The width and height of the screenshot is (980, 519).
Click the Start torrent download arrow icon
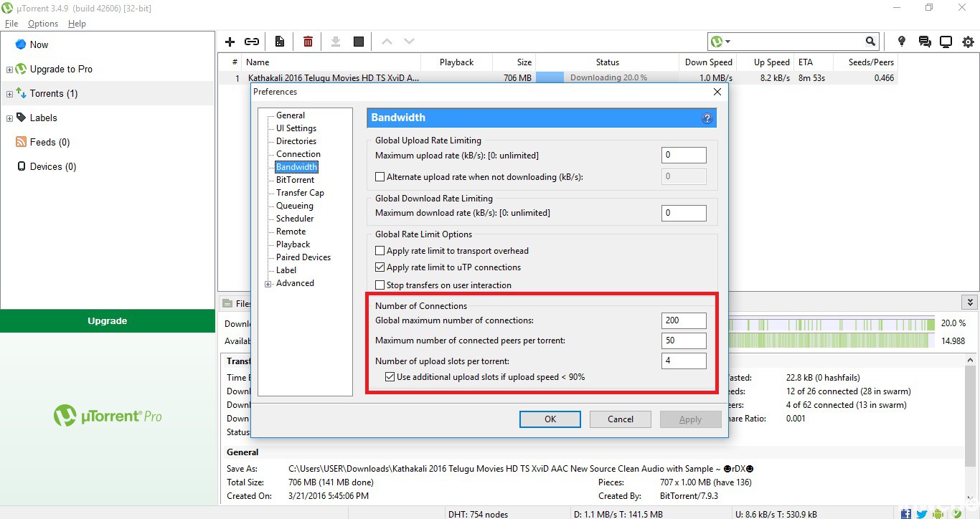335,42
